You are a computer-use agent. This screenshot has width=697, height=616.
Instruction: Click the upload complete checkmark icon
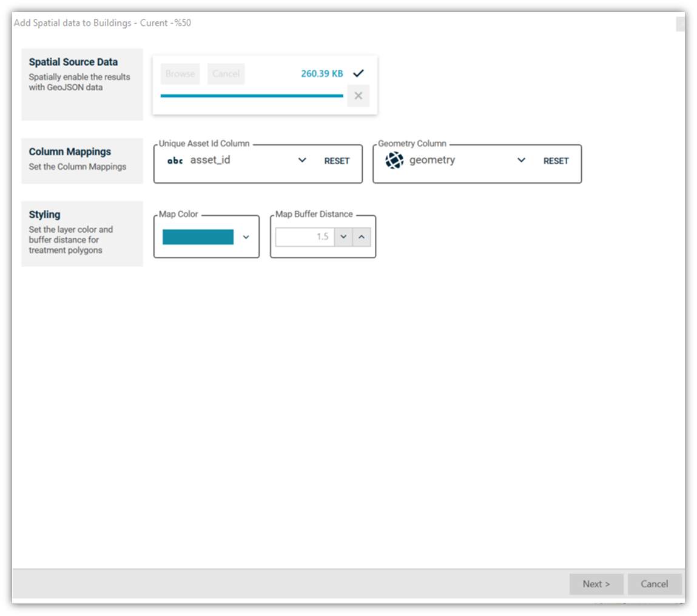pyautogui.click(x=359, y=73)
